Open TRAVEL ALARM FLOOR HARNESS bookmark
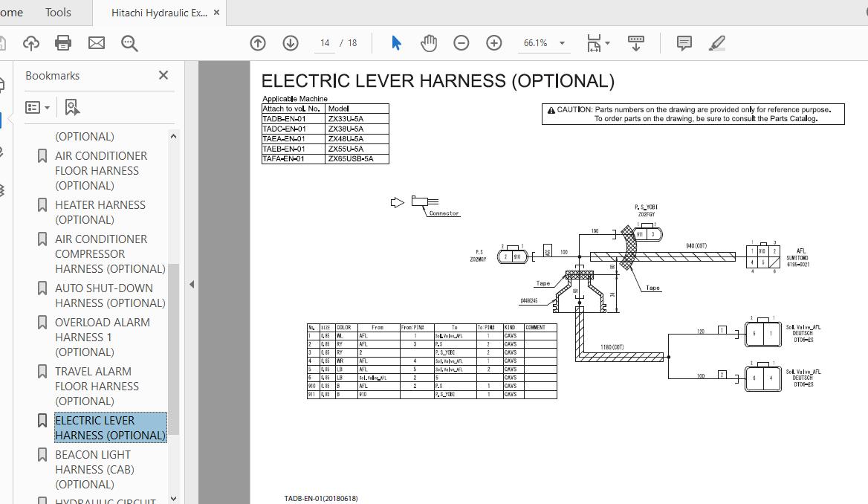Screen dimensions: 868x504 [x=97, y=386]
